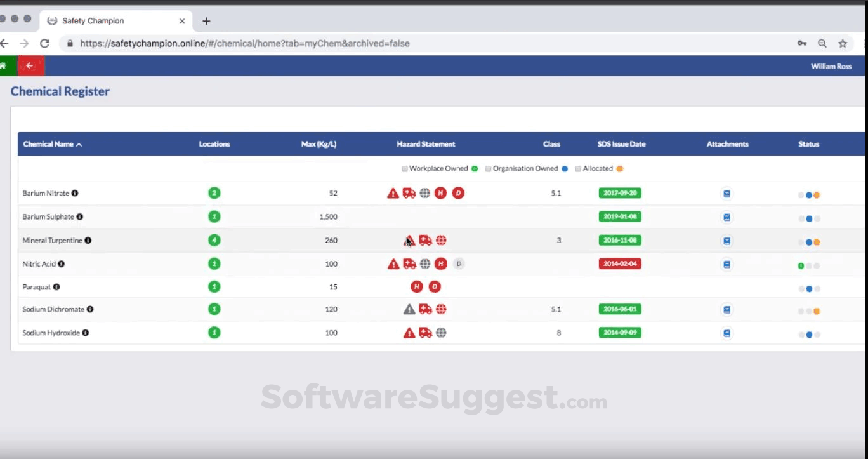Click the attachment document icon for Sodium Hydroxide
The height and width of the screenshot is (459, 868).
tap(727, 332)
